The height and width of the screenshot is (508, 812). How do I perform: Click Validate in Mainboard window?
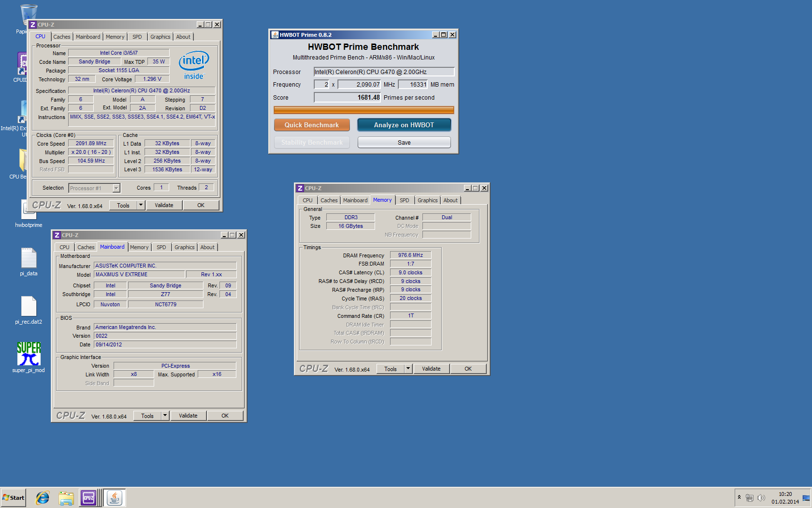(x=188, y=416)
